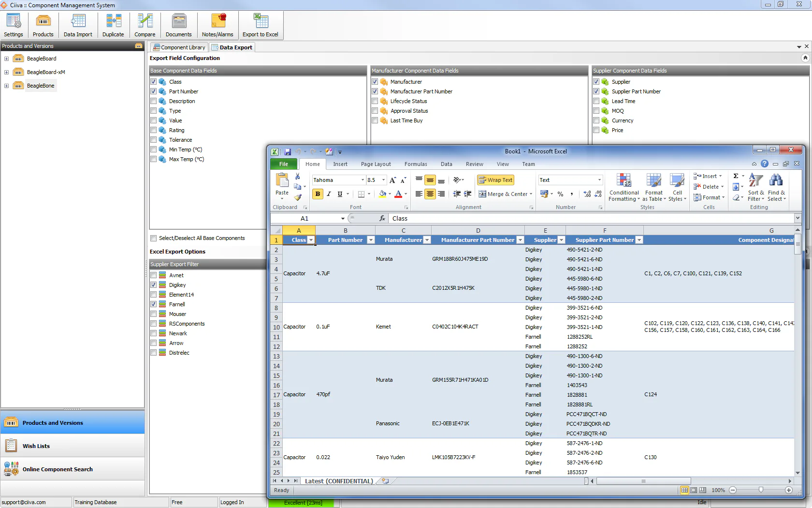Open Settings in the Ciiva toolbar

14,25
